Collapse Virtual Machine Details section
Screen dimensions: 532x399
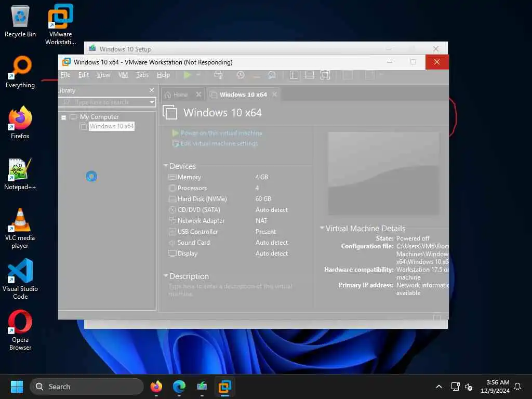[x=322, y=228]
